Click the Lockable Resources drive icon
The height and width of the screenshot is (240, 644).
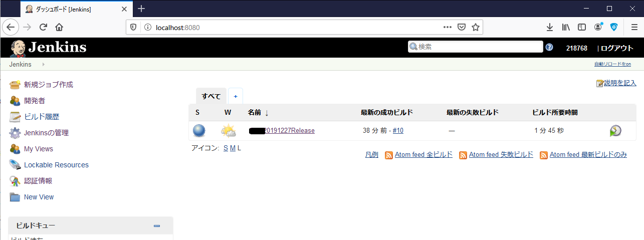click(x=15, y=165)
